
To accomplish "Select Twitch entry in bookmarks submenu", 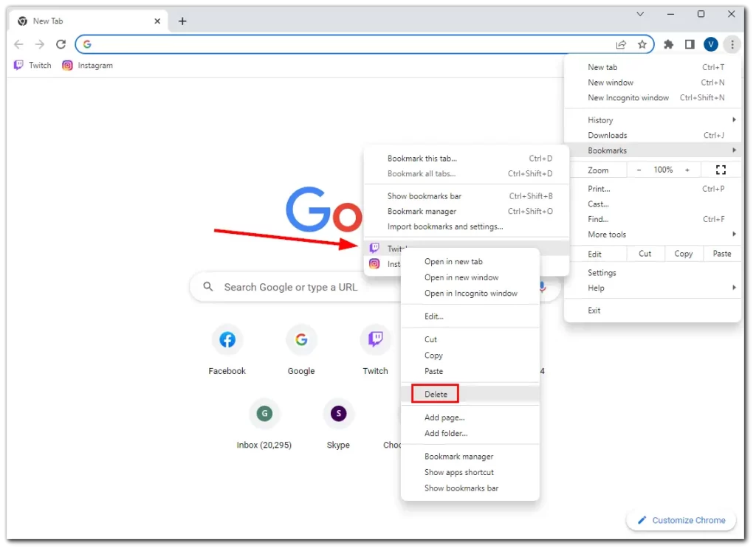I will (467, 248).
